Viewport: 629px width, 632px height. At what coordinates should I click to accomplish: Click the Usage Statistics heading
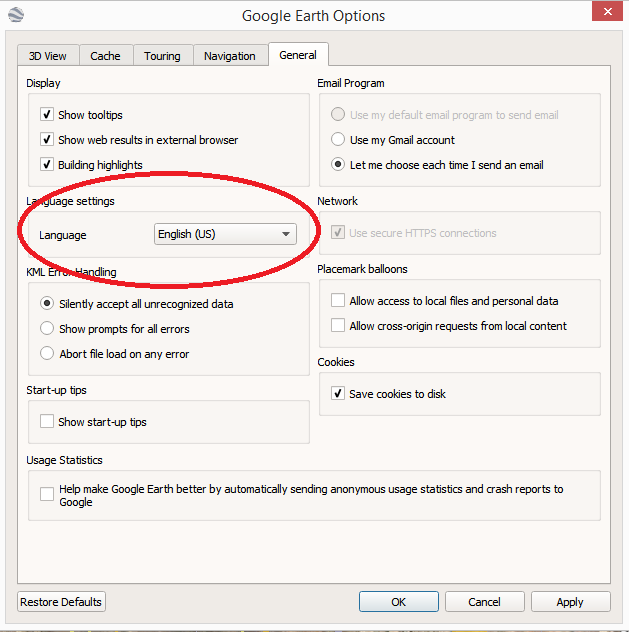click(64, 460)
